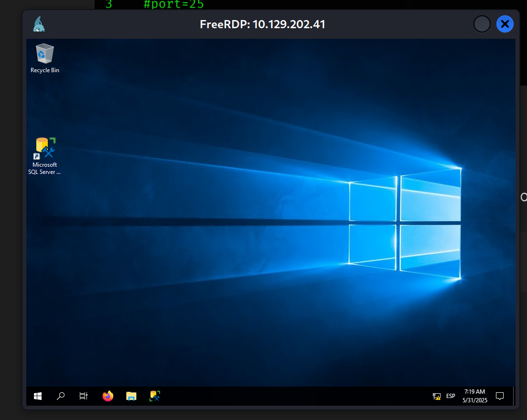Click the FreeRDP: 10.129.202.41 title text
Screen dimensions: 527x420
[x=262, y=24]
